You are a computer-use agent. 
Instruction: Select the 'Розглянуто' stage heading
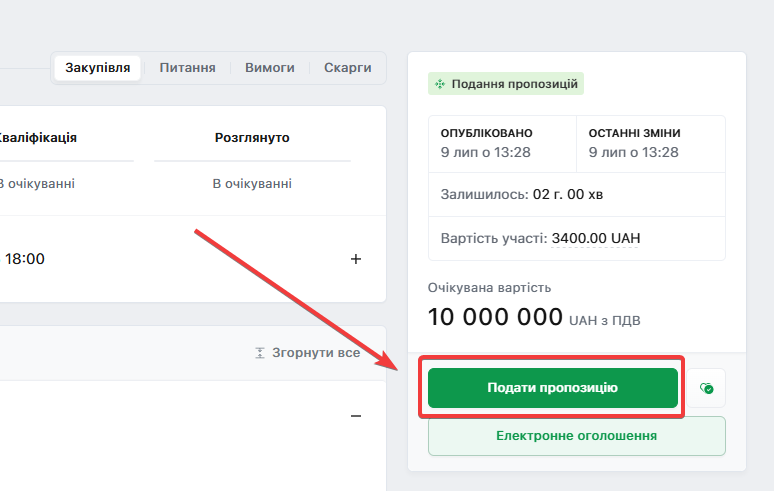tap(252, 138)
